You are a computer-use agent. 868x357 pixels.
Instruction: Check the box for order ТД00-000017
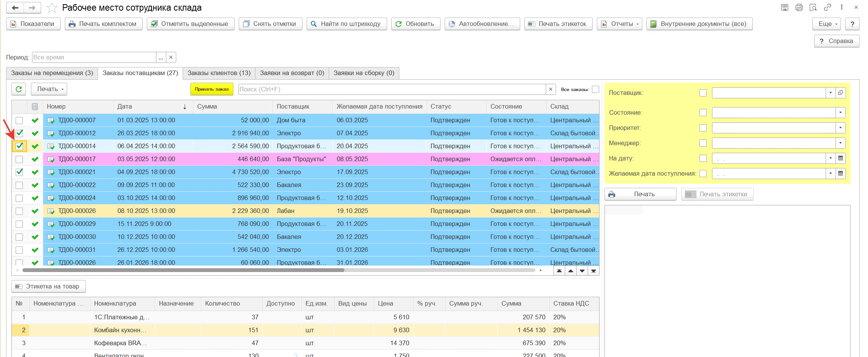tap(19, 159)
